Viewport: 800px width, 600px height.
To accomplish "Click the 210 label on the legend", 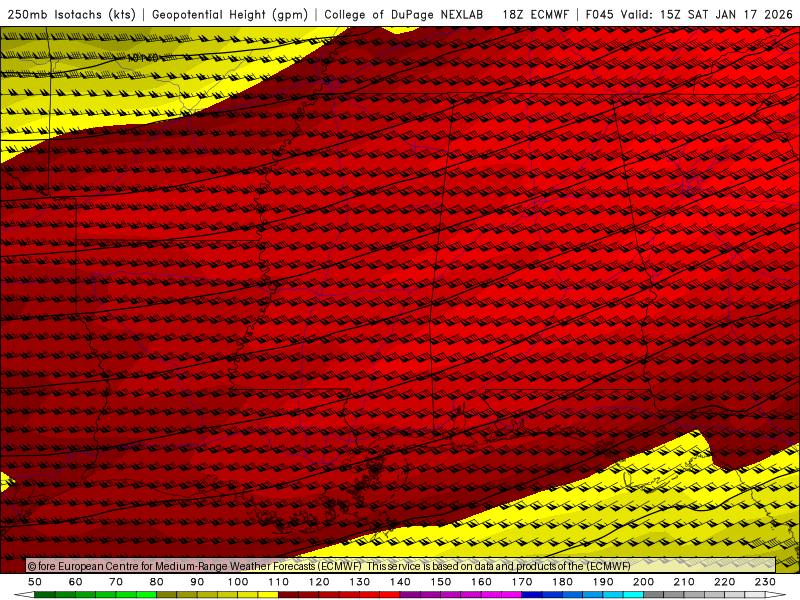I will (x=684, y=582).
